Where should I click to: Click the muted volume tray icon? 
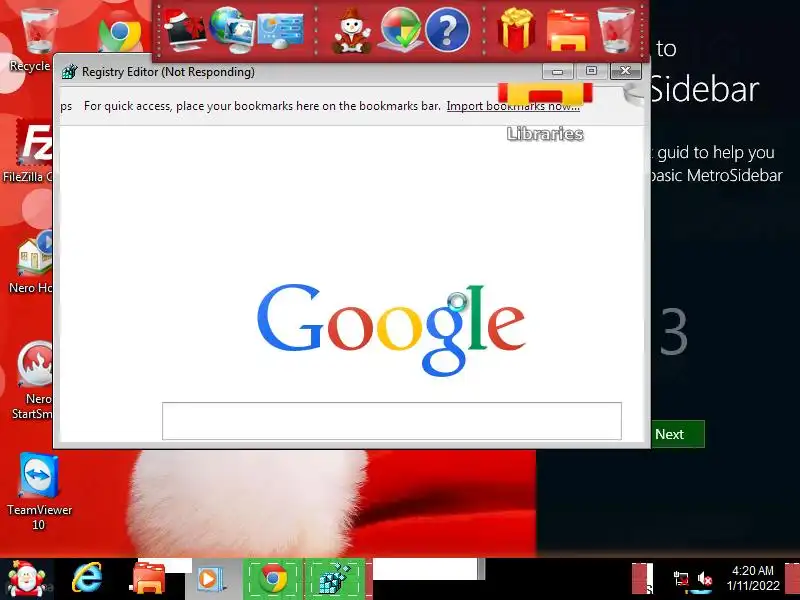tap(706, 580)
